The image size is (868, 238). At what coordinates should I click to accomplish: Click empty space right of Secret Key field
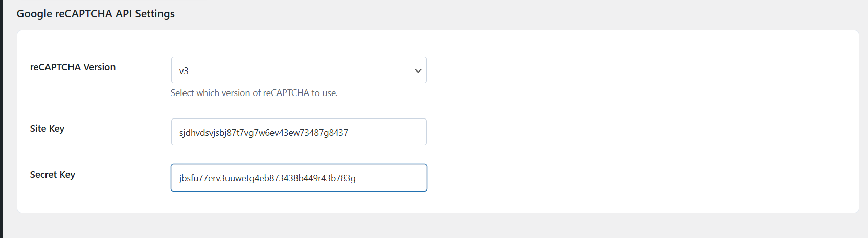pyautogui.click(x=613, y=178)
